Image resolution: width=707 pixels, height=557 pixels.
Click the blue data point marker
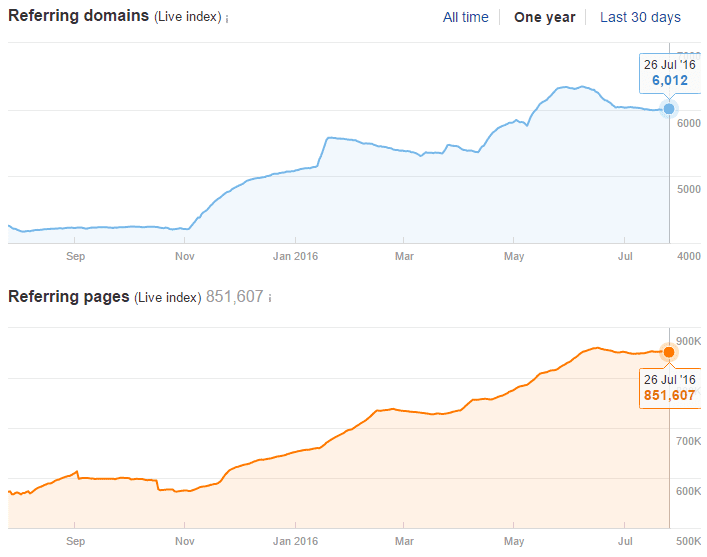pos(669,109)
